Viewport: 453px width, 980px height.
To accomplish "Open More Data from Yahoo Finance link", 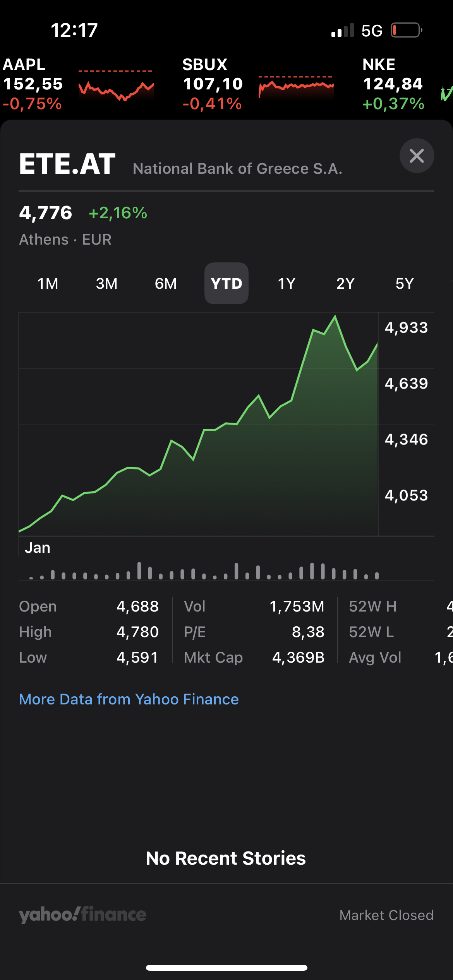I will point(129,699).
